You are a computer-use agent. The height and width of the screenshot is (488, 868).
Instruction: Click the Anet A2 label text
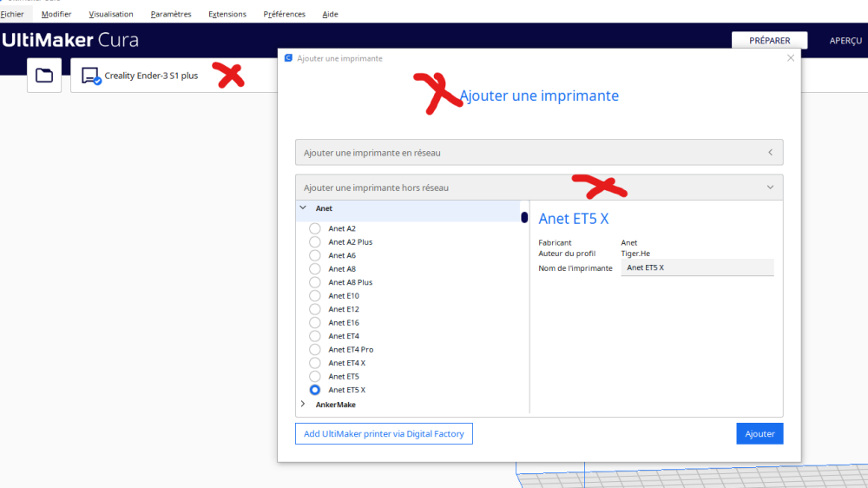tap(342, 228)
